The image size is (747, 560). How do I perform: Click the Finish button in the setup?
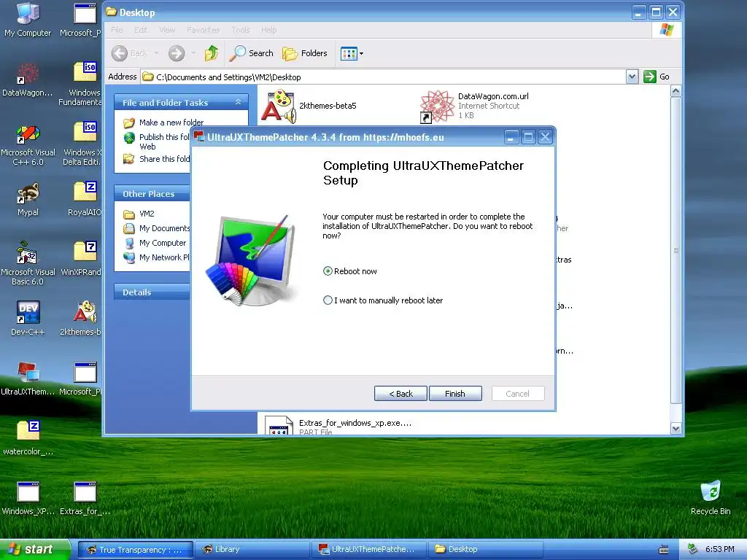(455, 393)
